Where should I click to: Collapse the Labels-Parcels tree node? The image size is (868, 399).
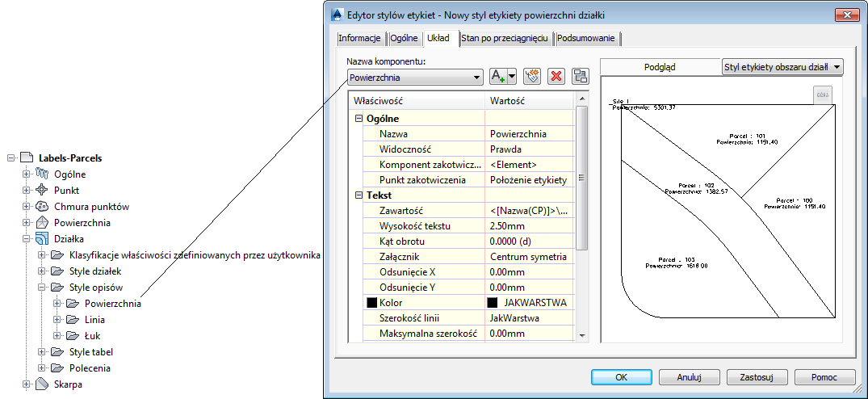pyautogui.click(x=10, y=157)
